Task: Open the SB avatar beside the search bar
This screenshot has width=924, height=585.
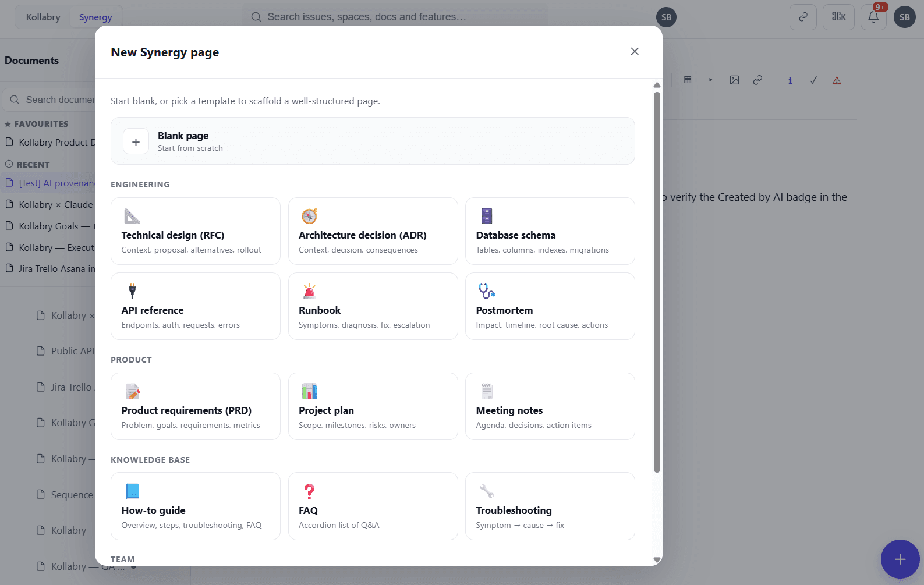Action: point(667,17)
